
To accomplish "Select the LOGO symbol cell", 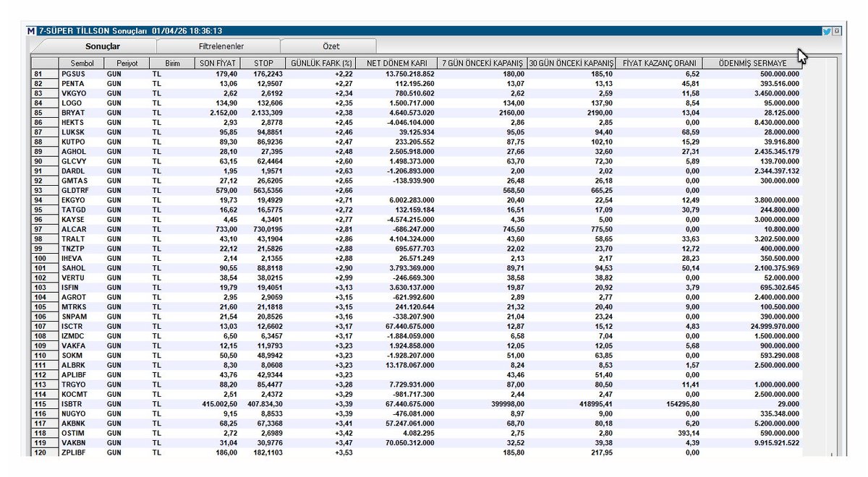I will pos(82,103).
